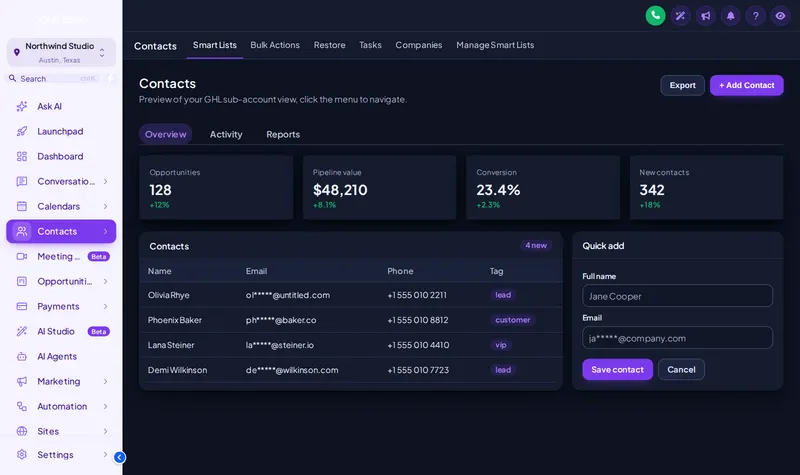Click the location pin icon beside Northwind Studio
Screen dimensions: 800x475
point(16,52)
